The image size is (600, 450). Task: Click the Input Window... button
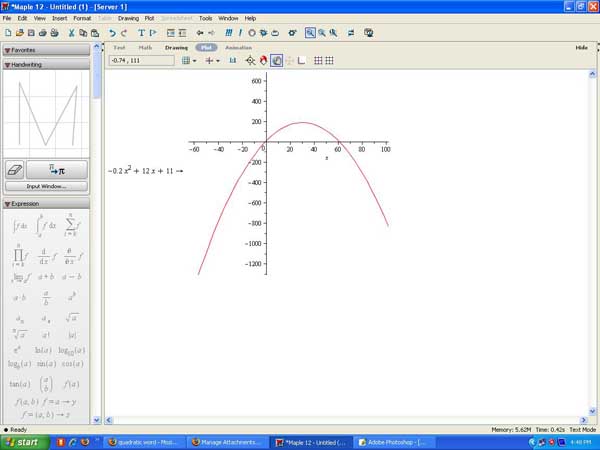tap(46, 186)
